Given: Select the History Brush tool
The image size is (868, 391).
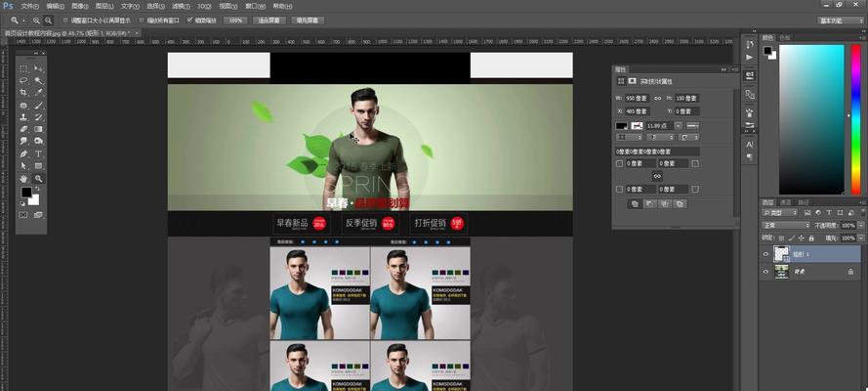Looking at the screenshot, I should [x=38, y=117].
